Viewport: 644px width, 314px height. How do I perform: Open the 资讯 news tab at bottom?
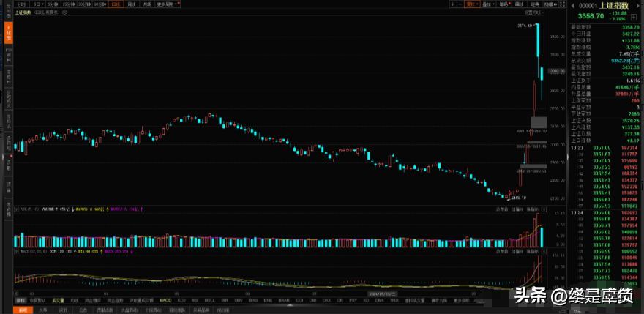click(63, 310)
